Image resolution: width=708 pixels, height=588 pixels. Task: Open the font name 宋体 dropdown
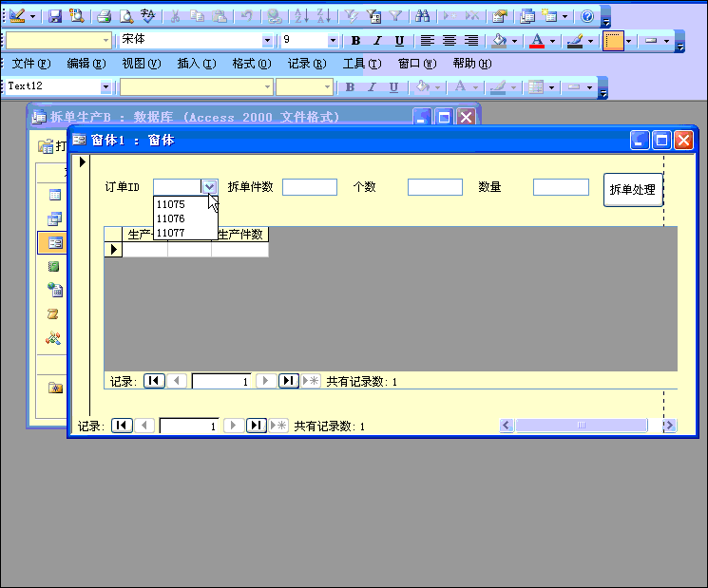267,41
